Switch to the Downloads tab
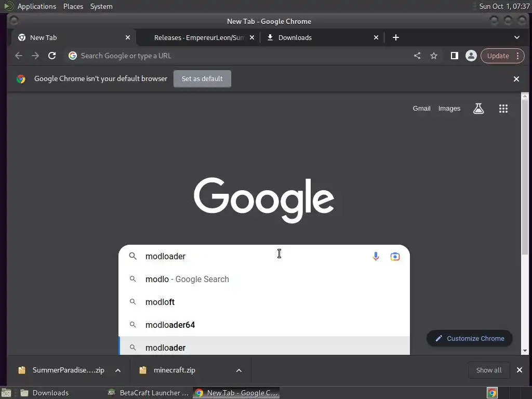Screen dimensions: 532x399 coord(323,37)
